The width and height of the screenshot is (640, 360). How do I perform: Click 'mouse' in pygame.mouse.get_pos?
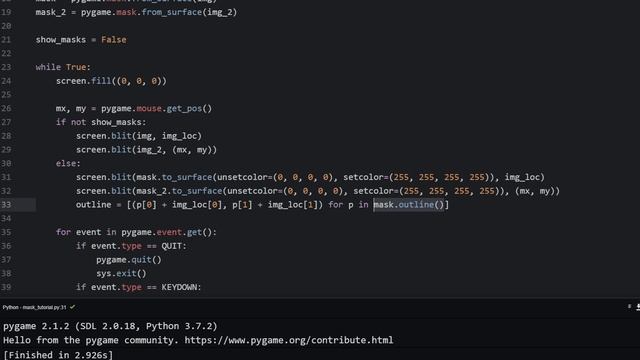pyautogui.click(x=149, y=108)
